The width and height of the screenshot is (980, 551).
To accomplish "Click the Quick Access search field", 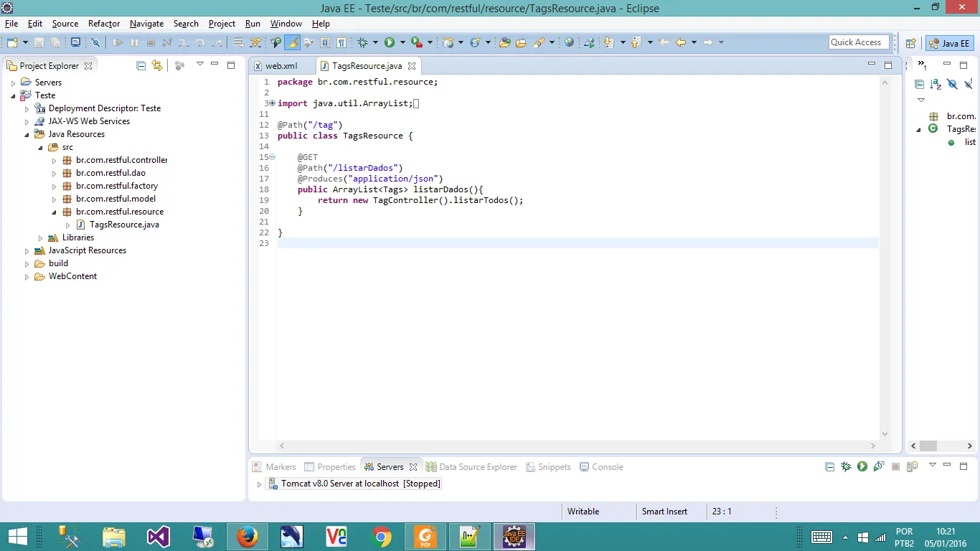I will pos(859,42).
